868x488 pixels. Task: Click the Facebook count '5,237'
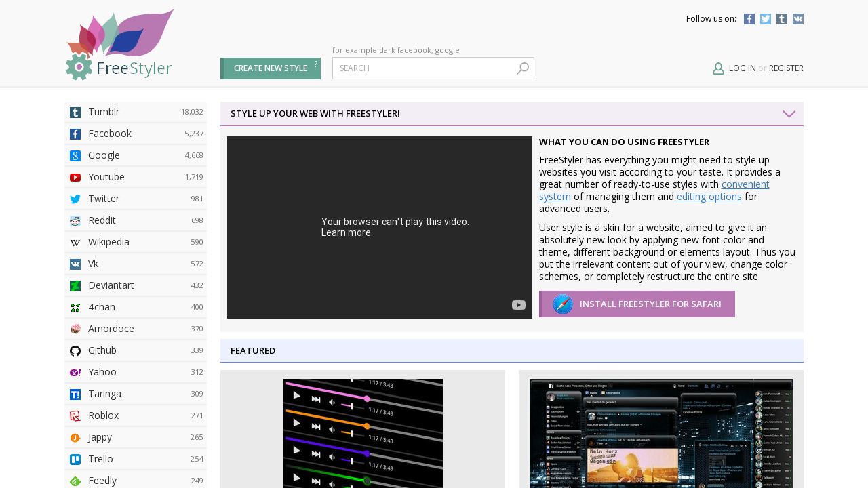194,134
